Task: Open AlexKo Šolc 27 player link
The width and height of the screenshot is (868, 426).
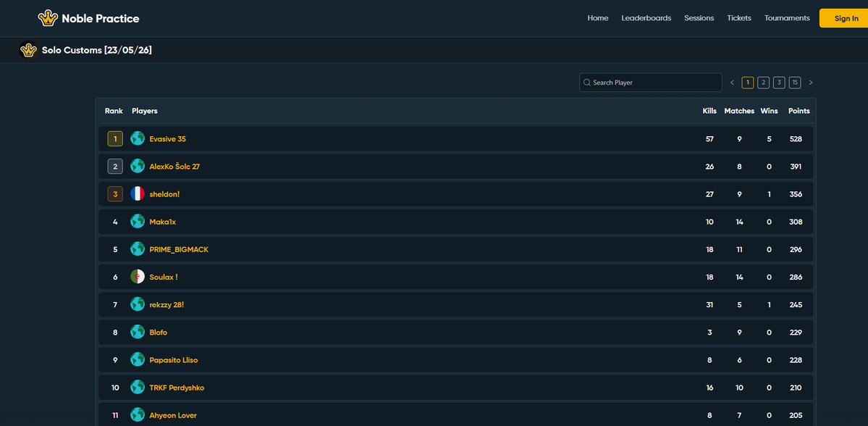Action: [174, 167]
